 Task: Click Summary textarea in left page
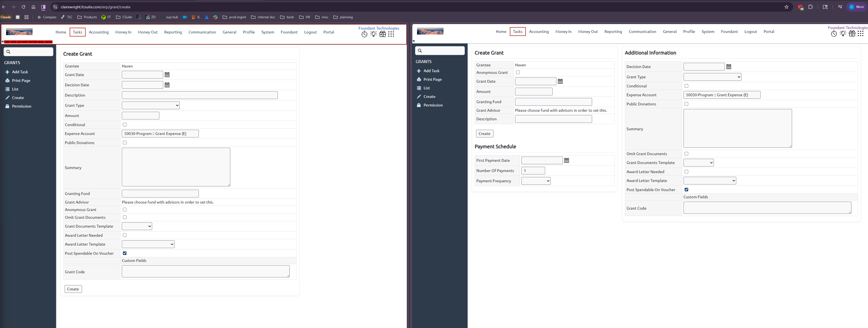click(176, 167)
